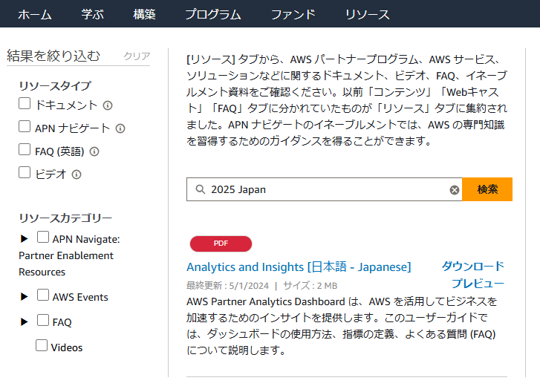Show info icon next to APN ナビゲート

click(120, 128)
